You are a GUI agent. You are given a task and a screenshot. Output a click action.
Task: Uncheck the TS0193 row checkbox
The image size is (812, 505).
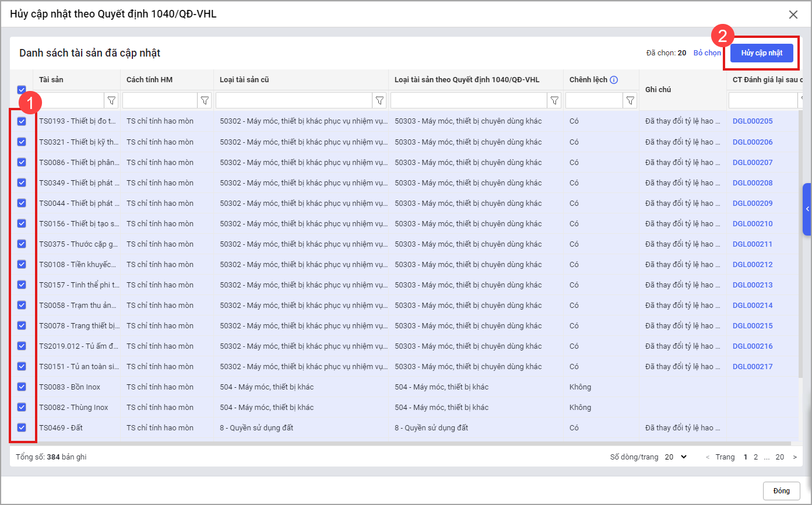(x=22, y=121)
